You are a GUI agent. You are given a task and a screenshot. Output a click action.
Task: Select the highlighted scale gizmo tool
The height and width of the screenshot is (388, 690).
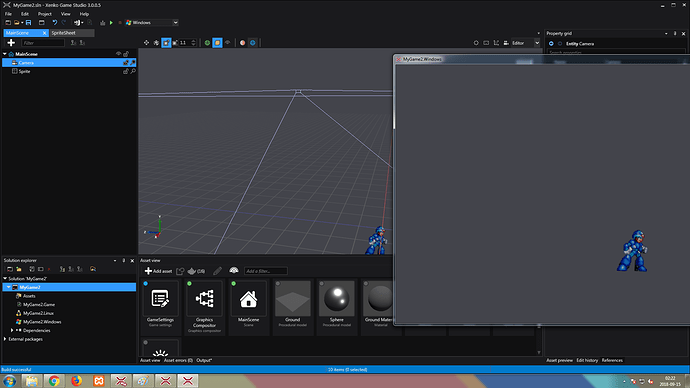pos(166,43)
